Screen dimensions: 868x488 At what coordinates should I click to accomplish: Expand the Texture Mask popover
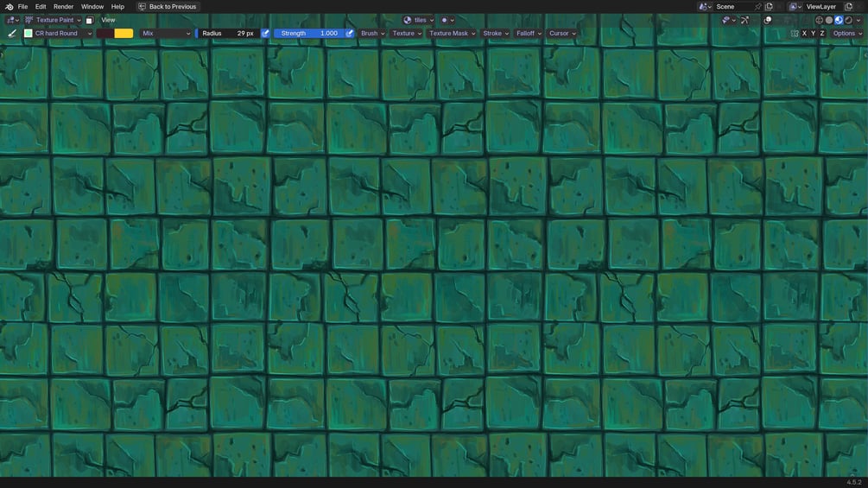[x=452, y=33]
